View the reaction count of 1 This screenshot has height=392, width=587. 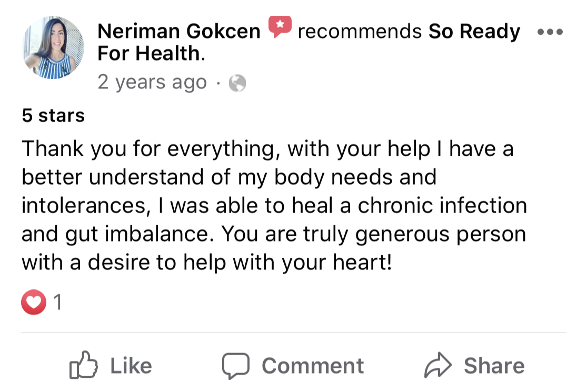(57, 303)
